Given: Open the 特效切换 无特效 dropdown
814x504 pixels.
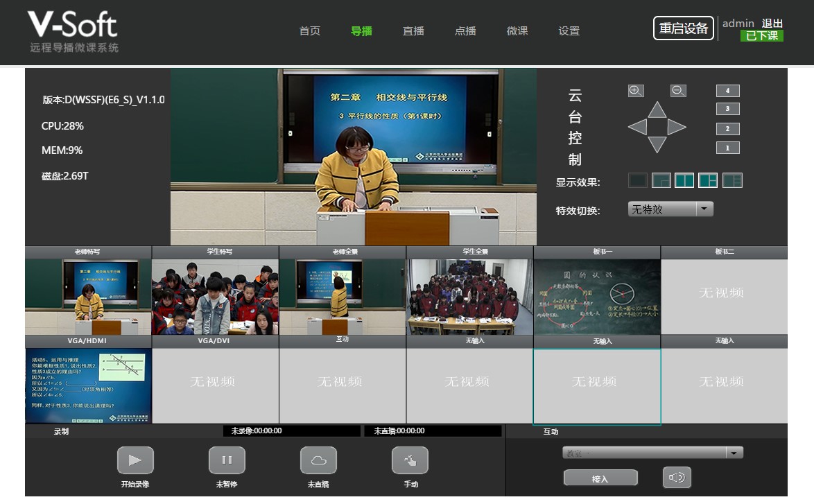Looking at the screenshot, I should tap(704, 209).
